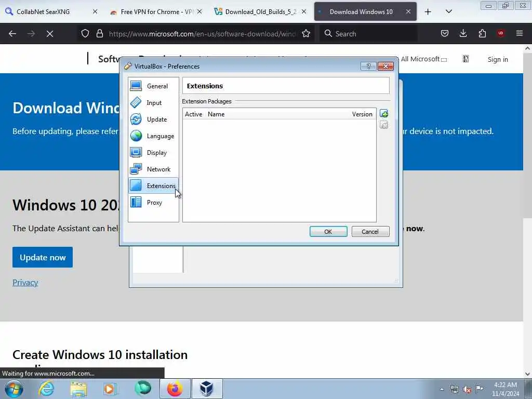Image resolution: width=532 pixels, height=399 pixels.
Task: Open the muted volume tray icon
Action: tap(467, 390)
